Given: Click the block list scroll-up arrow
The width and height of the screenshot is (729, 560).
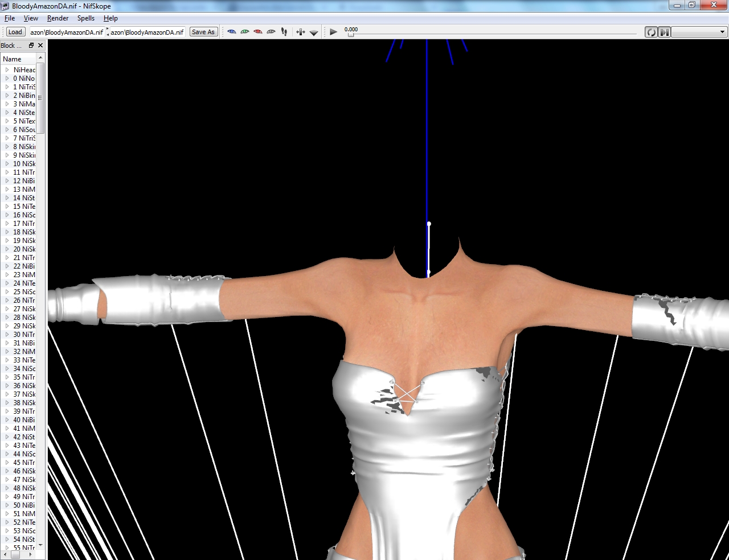Looking at the screenshot, I should pos(40,58).
